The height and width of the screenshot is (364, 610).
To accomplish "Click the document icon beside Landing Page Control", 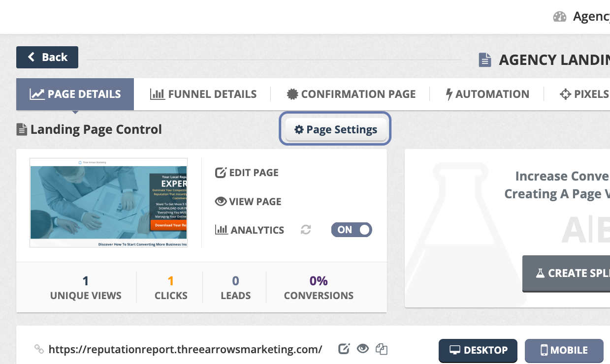I will (x=22, y=130).
